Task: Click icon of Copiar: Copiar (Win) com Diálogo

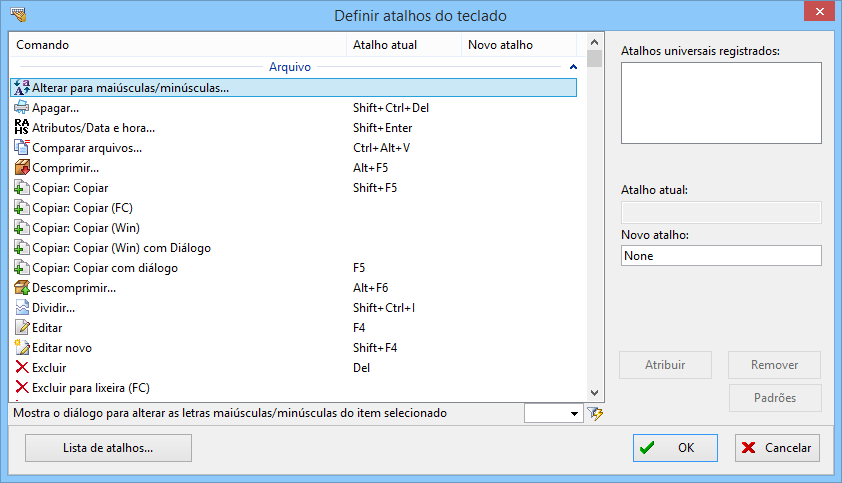Action: coord(21,248)
